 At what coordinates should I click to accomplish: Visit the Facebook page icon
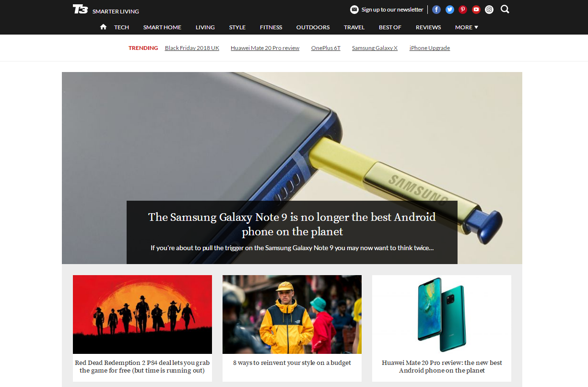pyautogui.click(x=436, y=10)
